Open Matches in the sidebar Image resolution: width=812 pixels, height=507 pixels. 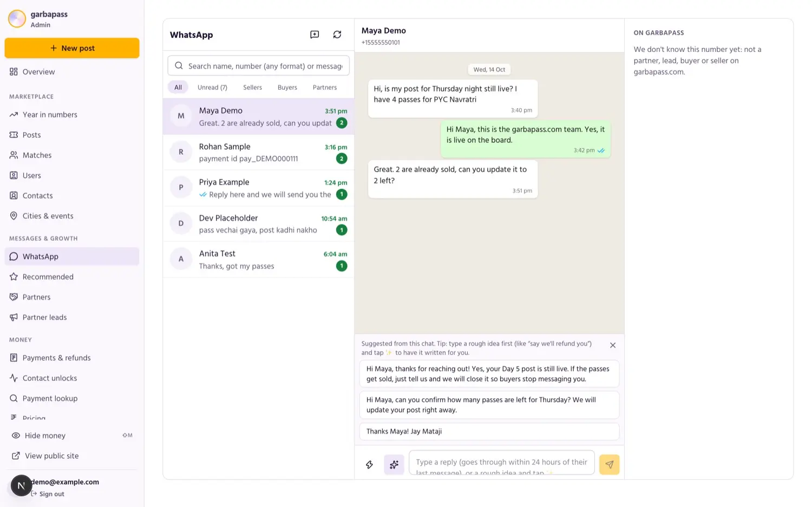[x=72, y=155]
